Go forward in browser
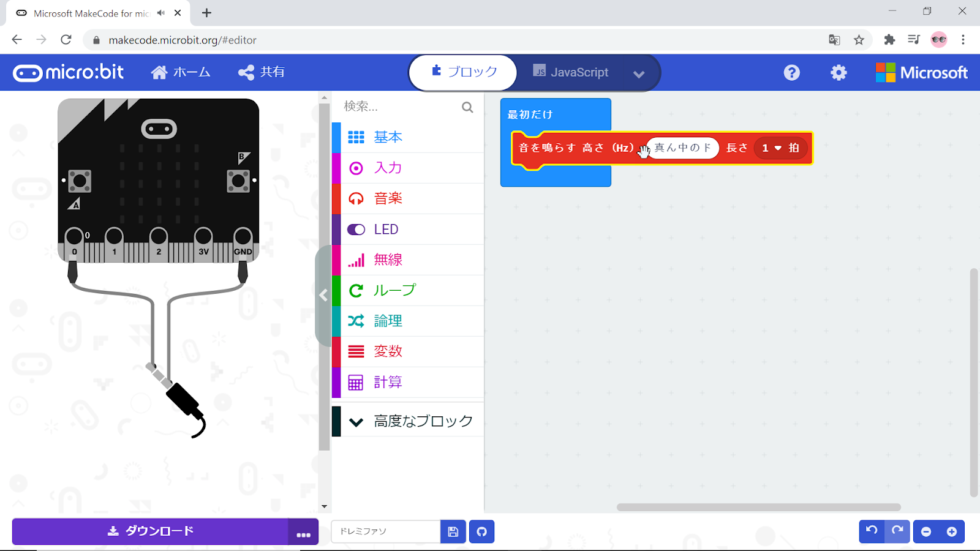Screen dimensions: 980x551 [41, 40]
